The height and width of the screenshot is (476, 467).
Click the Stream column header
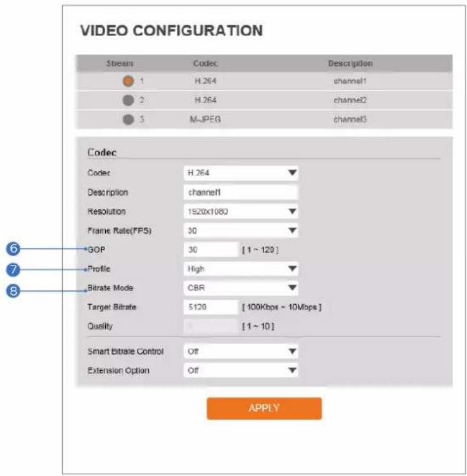click(x=120, y=63)
